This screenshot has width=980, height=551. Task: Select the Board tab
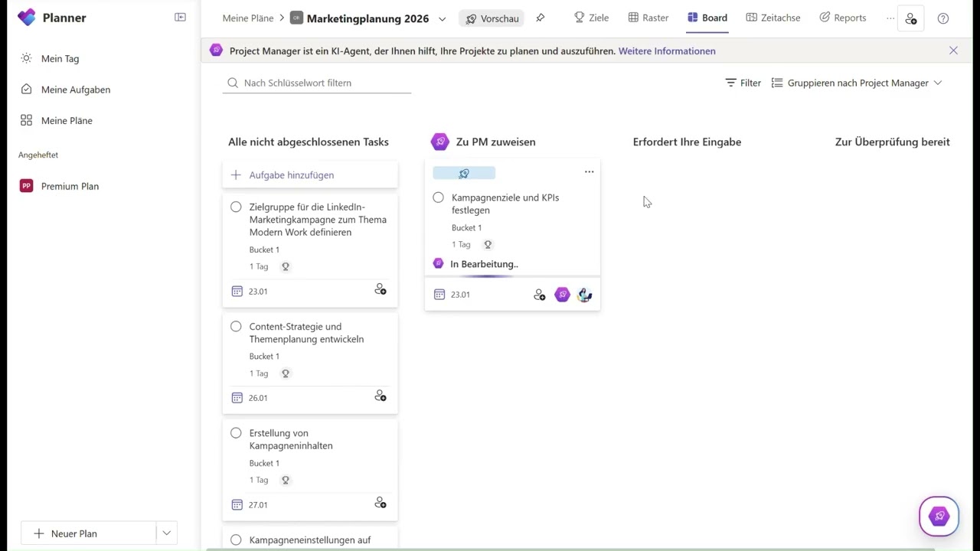(707, 18)
